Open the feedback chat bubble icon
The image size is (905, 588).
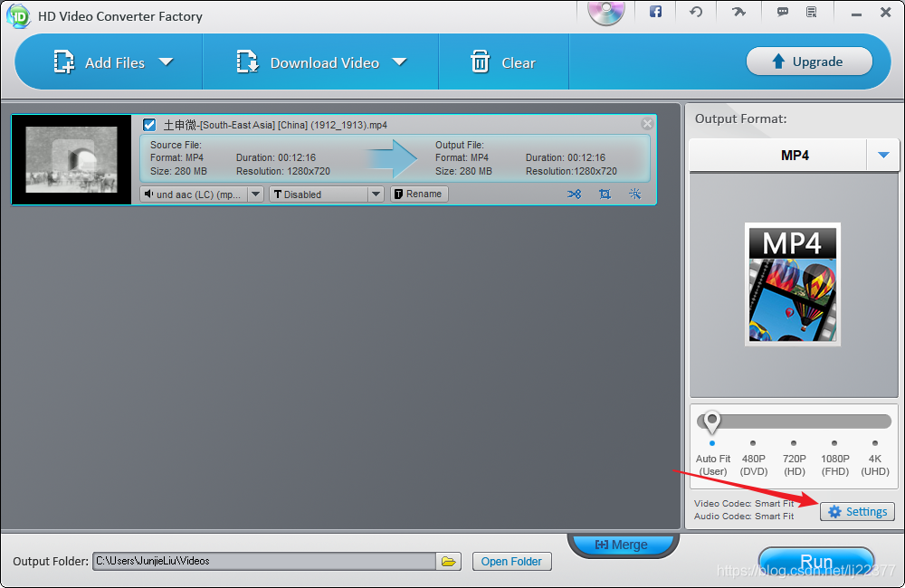coord(783,12)
